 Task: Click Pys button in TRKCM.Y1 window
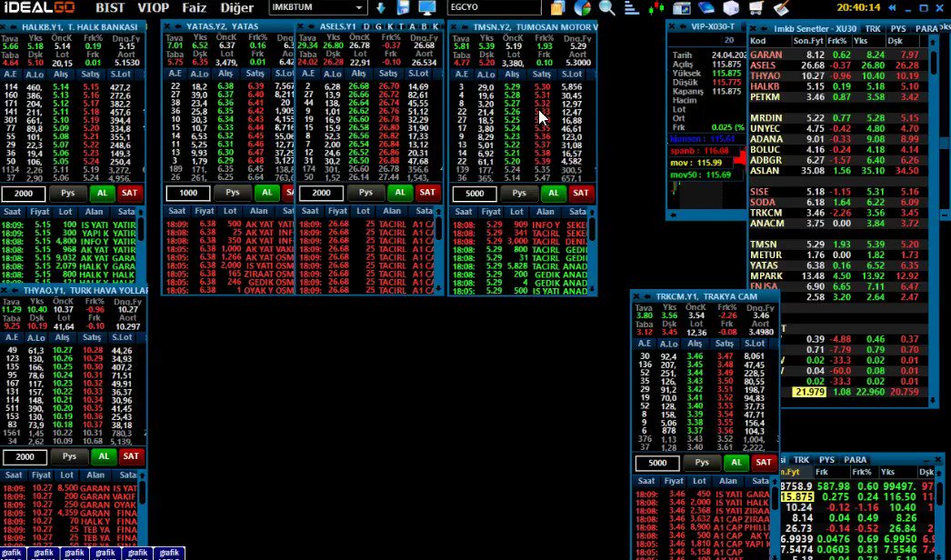tap(702, 463)
